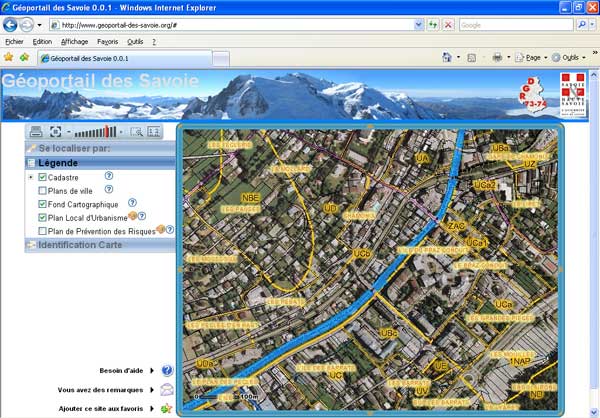Open help for Plans de ville layer
Image resolution: width=600 pixels, height=418 pixels.
[109, 189]
